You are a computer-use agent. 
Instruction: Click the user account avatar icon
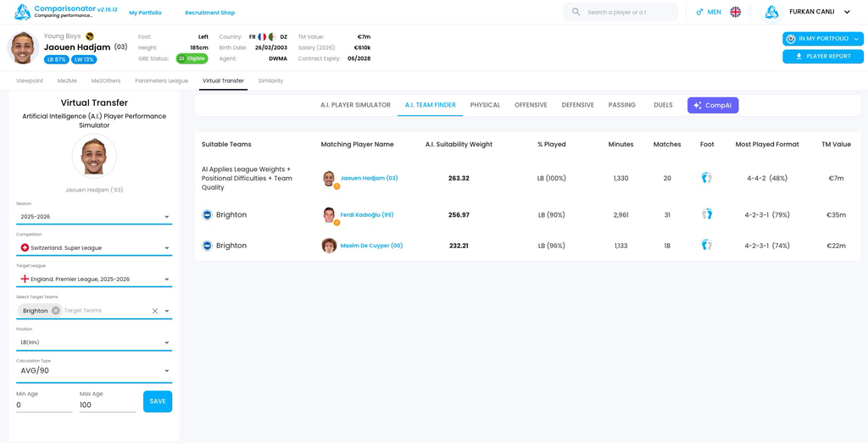772,12
